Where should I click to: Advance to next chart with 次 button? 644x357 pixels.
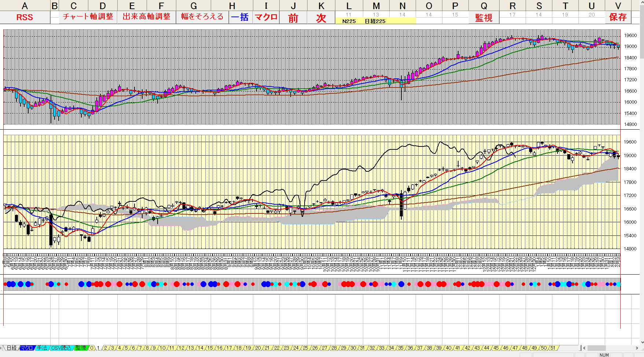coord(321,18)
